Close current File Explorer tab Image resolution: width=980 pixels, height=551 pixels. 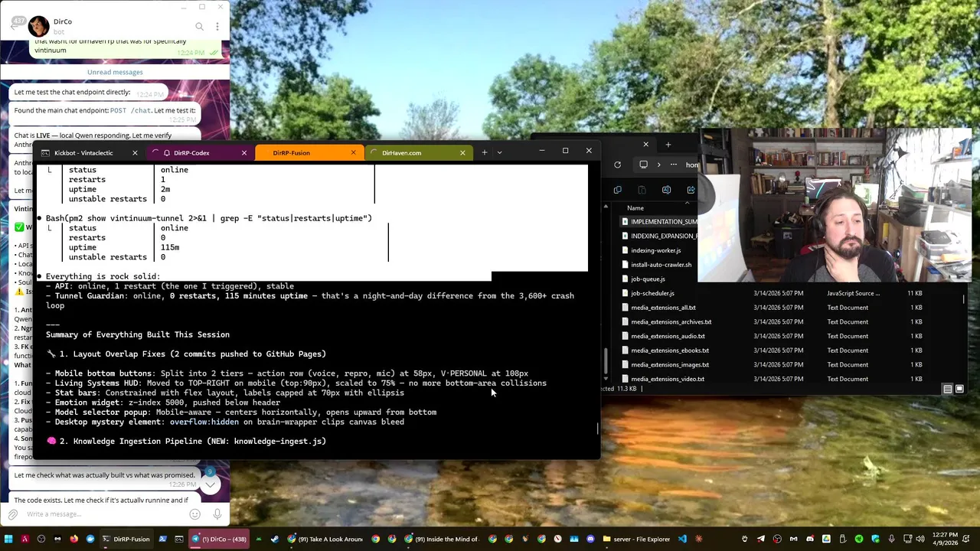click(x=645, y=145)
